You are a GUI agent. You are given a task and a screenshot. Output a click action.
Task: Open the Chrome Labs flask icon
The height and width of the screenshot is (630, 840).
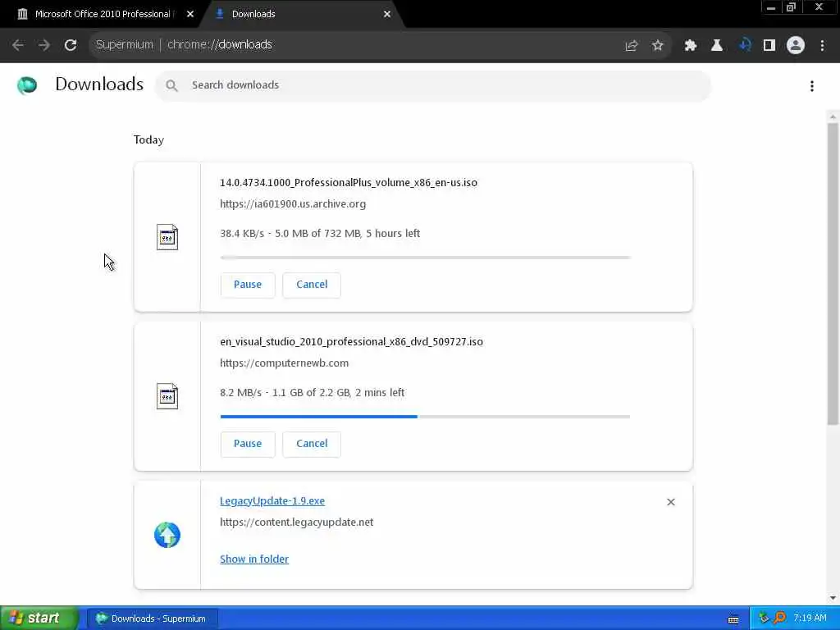pos(717,46)
